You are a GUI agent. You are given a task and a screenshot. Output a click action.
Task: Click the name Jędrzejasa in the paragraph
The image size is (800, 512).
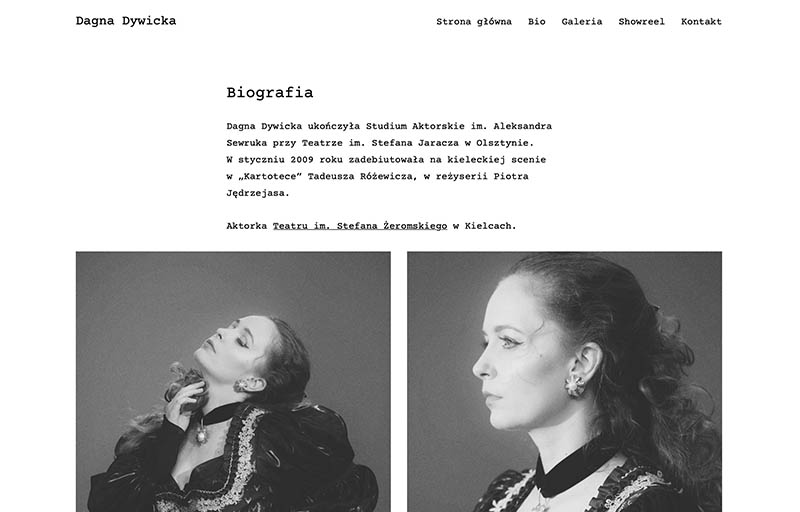click(x=258, y=193)
